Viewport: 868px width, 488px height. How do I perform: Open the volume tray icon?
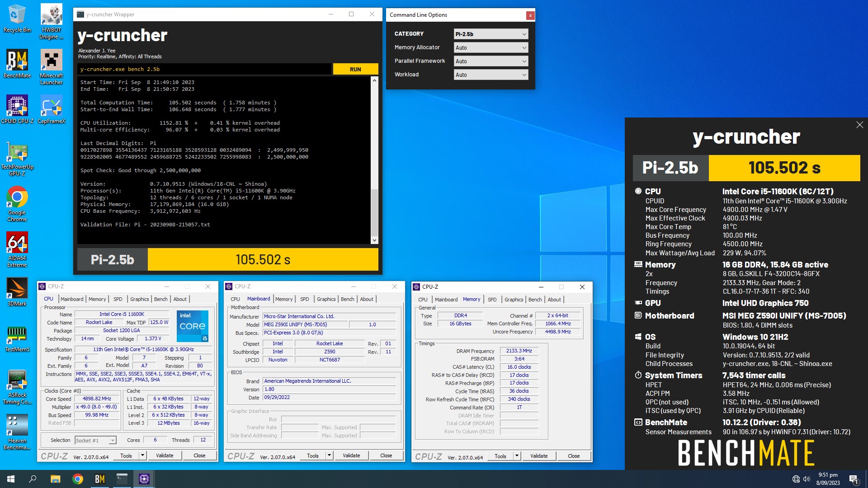(x=807, y=479)
